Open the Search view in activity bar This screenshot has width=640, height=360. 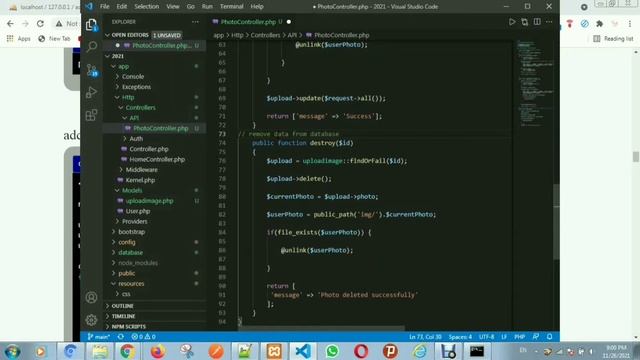[x=91, y=47]
